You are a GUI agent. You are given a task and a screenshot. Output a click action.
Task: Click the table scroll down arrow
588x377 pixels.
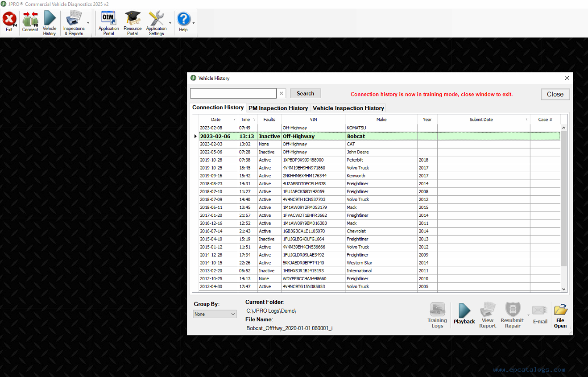(563, 289)
